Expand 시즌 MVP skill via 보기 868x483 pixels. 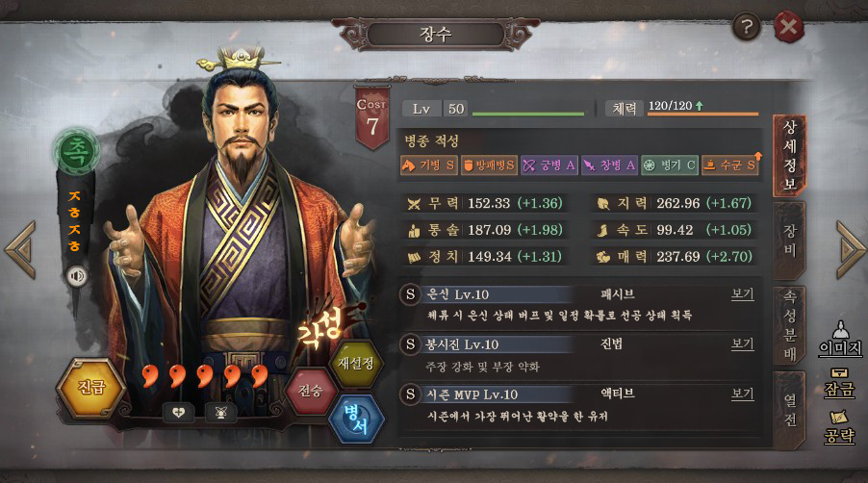pos(742,394)
